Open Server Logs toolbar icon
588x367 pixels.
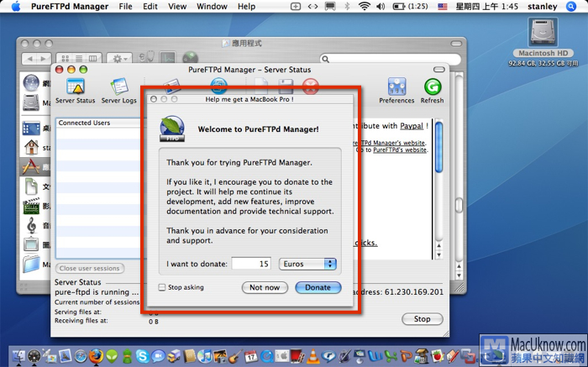click(x=119, y=91)
